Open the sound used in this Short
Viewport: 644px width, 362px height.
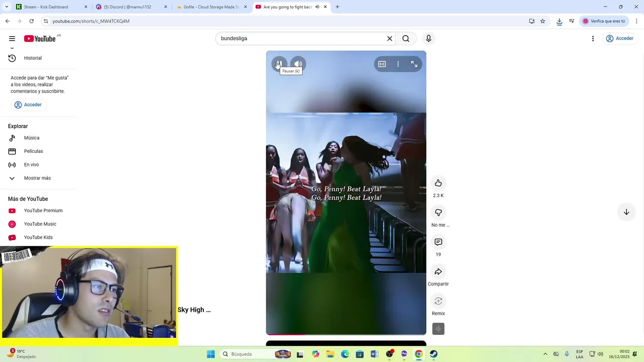point(438,329)
